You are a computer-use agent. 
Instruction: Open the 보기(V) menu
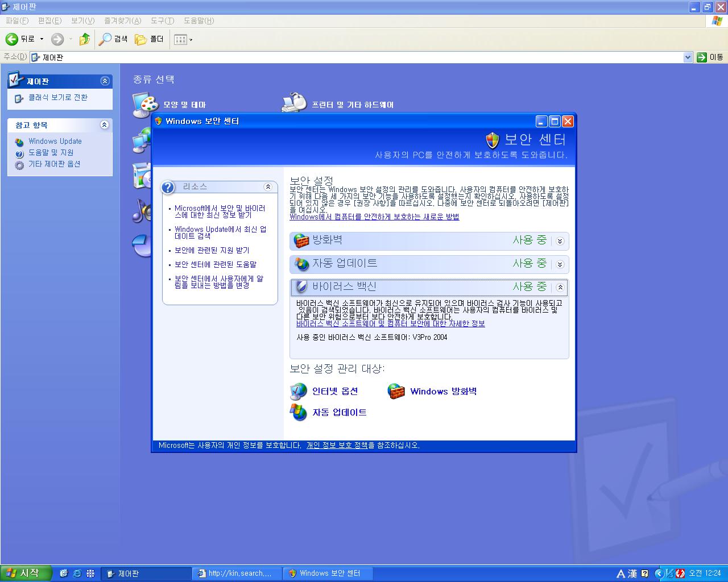pyautogui.click(x=82, y=20)
